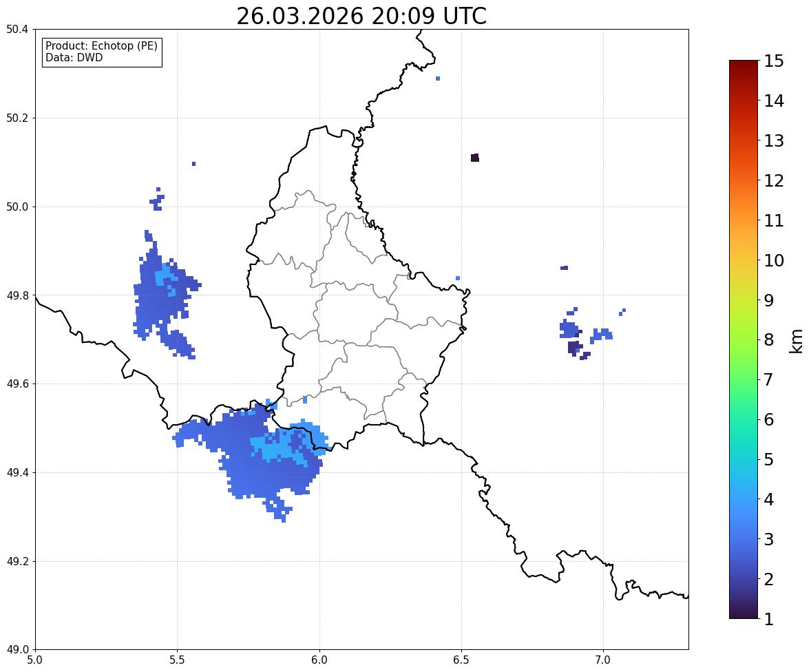Screen dimensions: 811x672
Task: Click the 'Data: DWD' legend line
Action: [x=74, y=57]
